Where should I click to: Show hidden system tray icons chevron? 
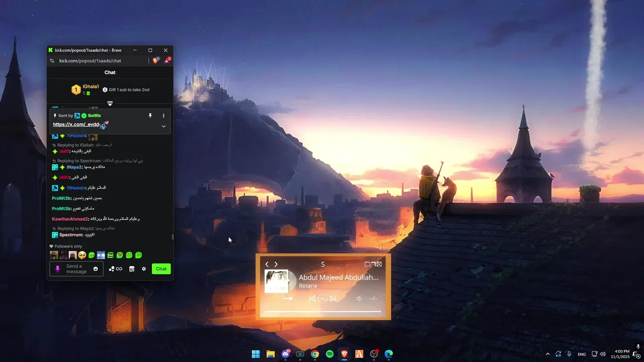547,354
